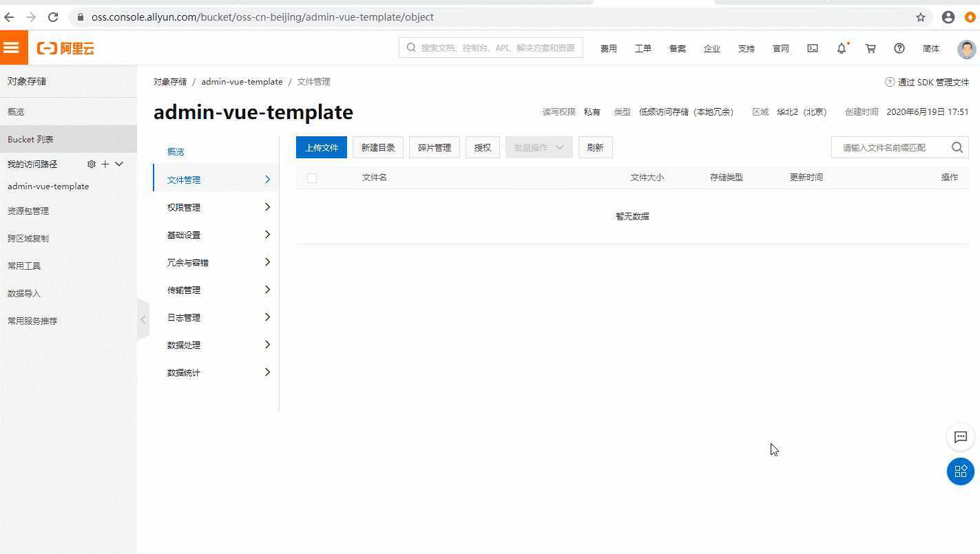Open the orange hamburger main menu
Viewport: 980px width, 554px height.
click(12, 47)
